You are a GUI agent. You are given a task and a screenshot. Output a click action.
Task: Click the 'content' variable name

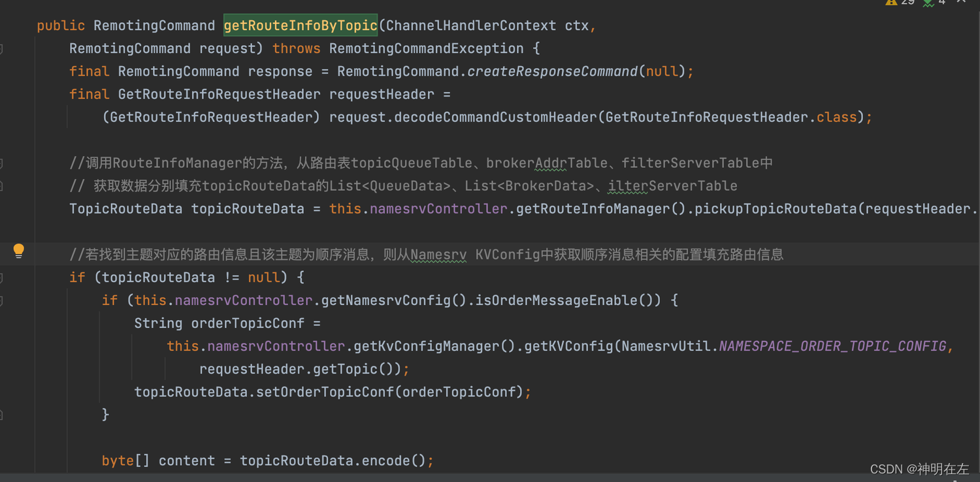(x=187, y=461)
